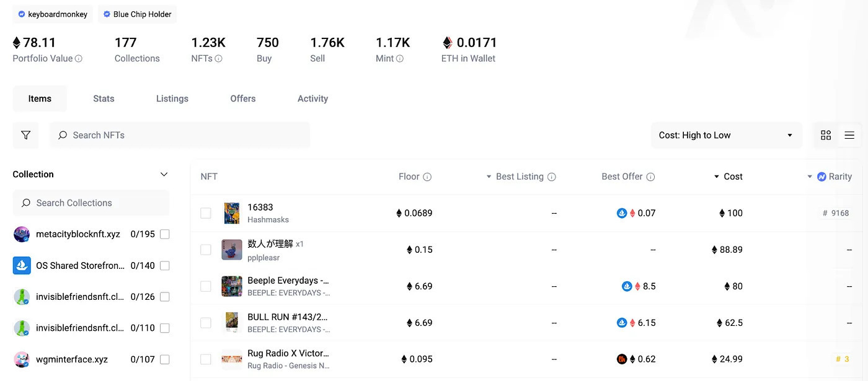The height and width of the screenshot is (381, 868).
Task: Open the Stats tab
Action: [x=104, y=99]
